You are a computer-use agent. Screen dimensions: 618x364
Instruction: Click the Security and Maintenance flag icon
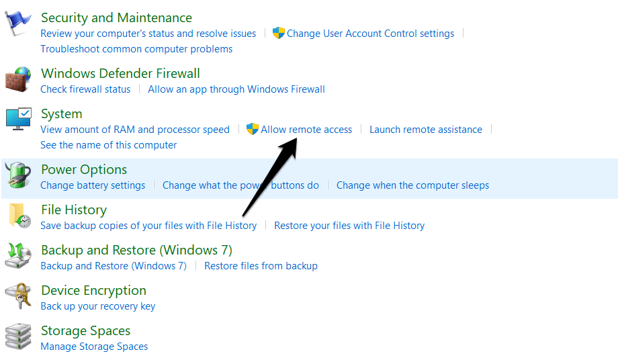[x=18, y=23]
